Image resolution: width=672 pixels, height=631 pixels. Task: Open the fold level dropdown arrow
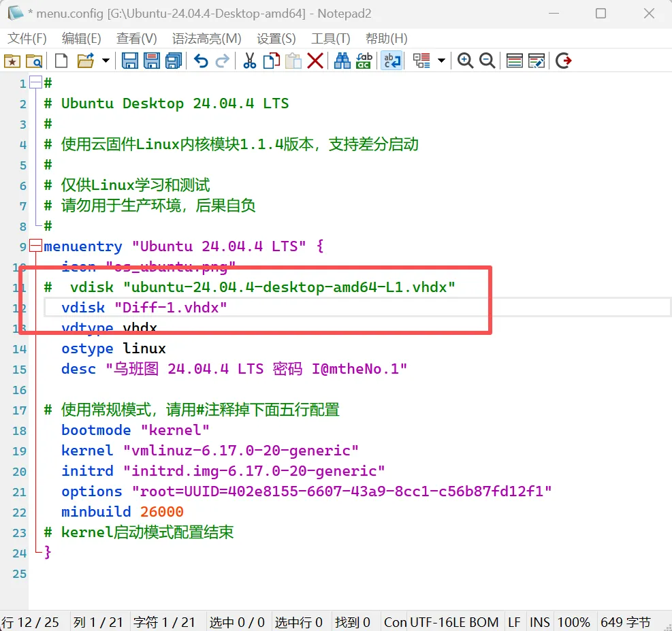tap(441, 61)
